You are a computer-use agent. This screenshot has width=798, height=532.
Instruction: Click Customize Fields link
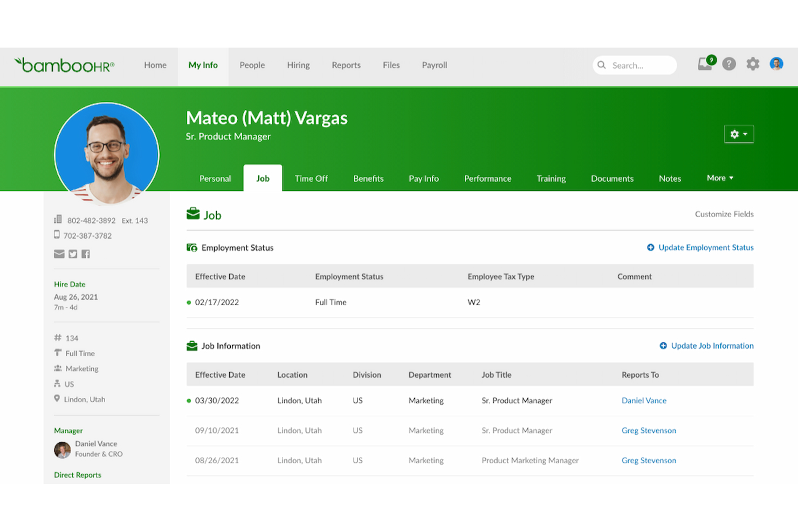(724, 214)
